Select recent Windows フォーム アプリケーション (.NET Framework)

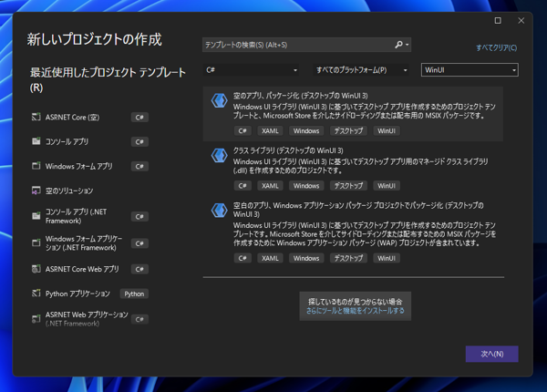pos(90,243)
